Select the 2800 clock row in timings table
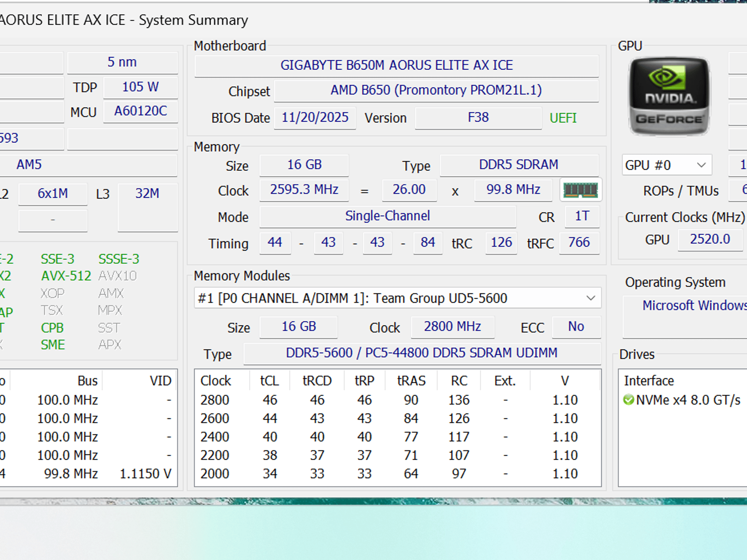The image size is (747, 560). pos(398,400)
